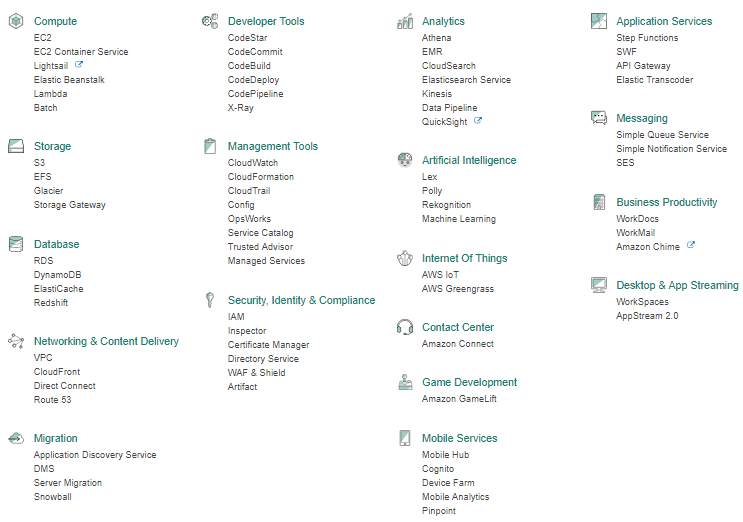Screen dimensions: 743x522
Task: Click external link icon beside Lightsail
Action: 79,64
